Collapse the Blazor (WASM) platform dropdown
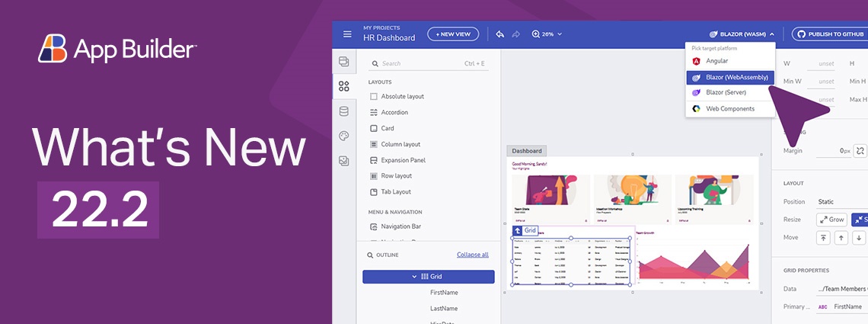 (x=742, y=34)
